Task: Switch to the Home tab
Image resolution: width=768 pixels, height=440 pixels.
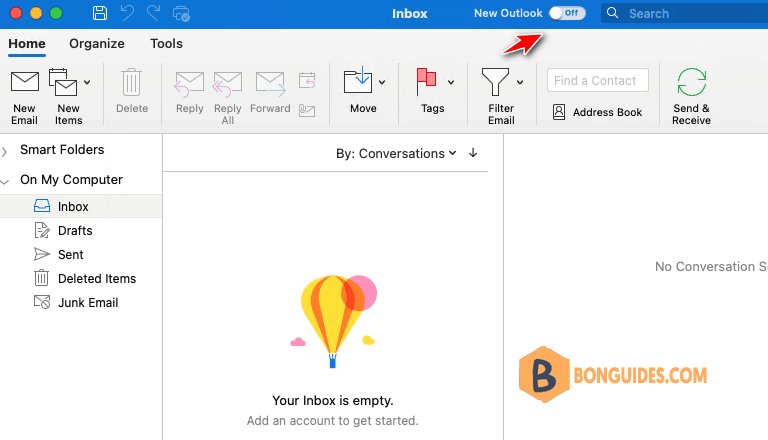Action: point(27,44)
